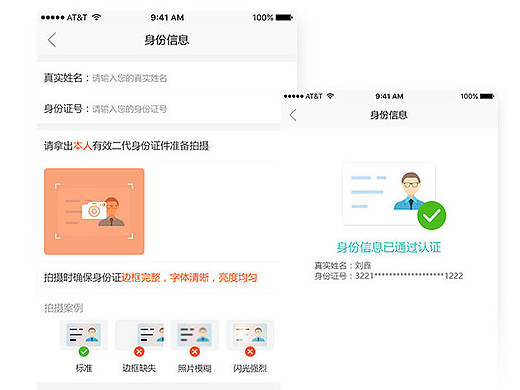
Task: Click the red 边框完整 requirement text
Action: [141, 278]
